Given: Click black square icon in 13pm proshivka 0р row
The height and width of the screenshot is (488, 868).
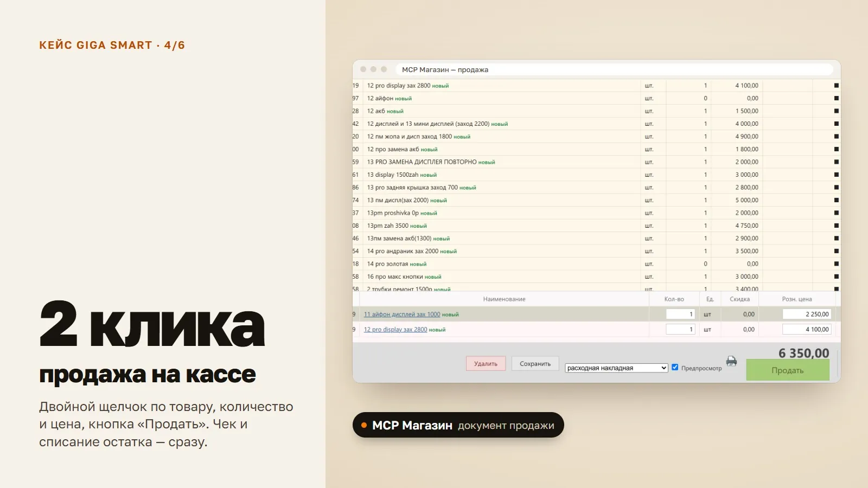Looking at the screenshot, I should coord(837,213).
